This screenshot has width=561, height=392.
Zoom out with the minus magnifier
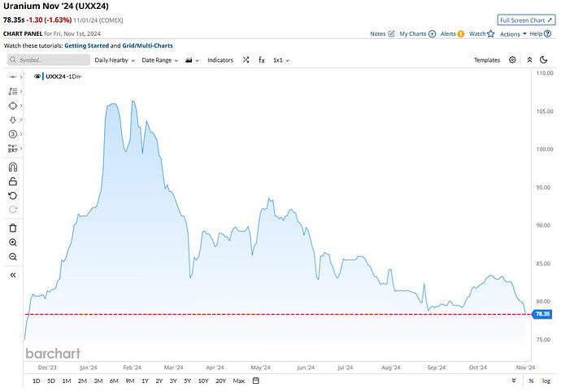tap(13, 256)
